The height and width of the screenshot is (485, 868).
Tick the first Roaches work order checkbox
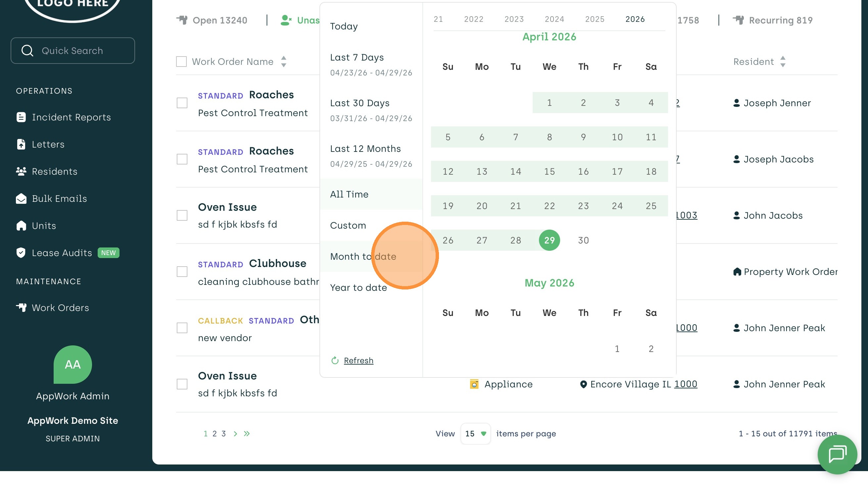(182, 103)
